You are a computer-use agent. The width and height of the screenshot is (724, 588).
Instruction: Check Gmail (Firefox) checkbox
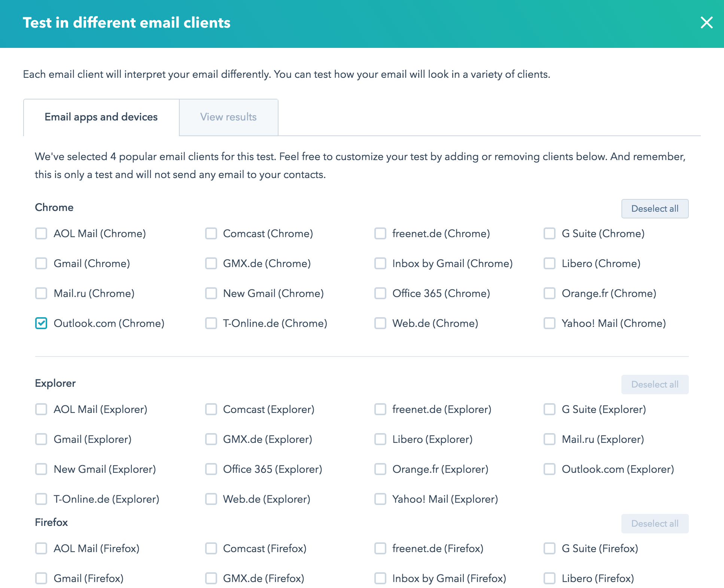[41, 578]
